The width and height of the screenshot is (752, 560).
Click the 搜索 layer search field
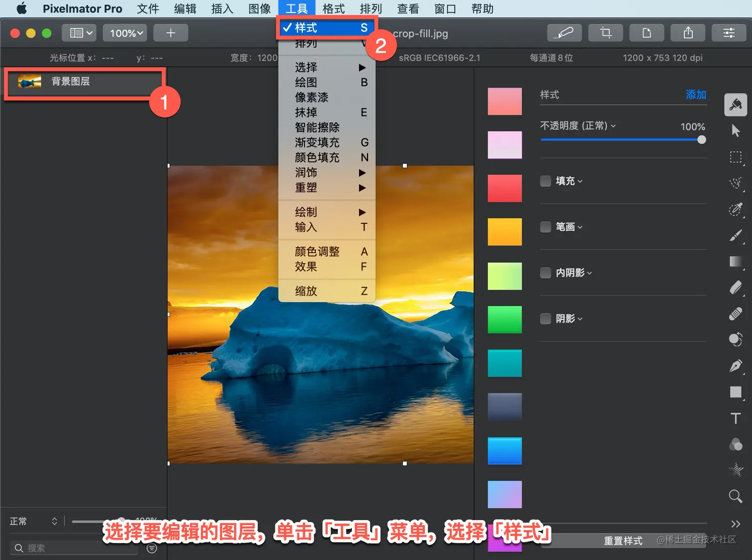pyautogui.click(x=75, y=548)
